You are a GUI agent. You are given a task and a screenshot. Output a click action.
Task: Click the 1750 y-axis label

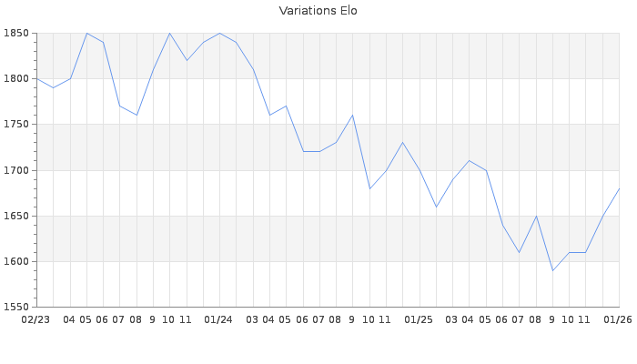click(x=15, y=125)
